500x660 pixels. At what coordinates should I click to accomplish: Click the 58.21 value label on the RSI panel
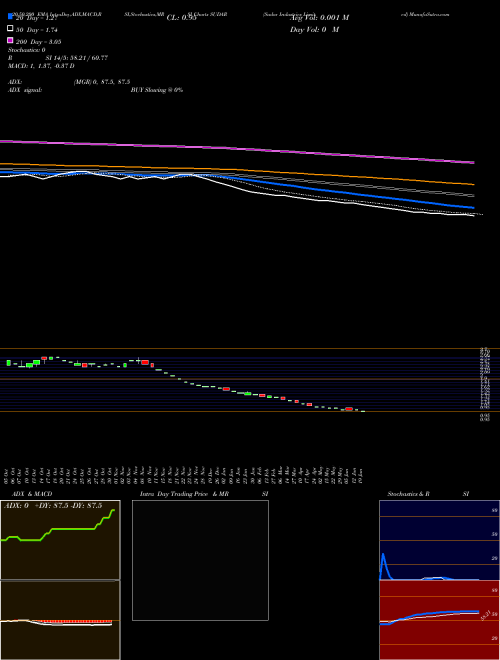click(x=485, y=615)
